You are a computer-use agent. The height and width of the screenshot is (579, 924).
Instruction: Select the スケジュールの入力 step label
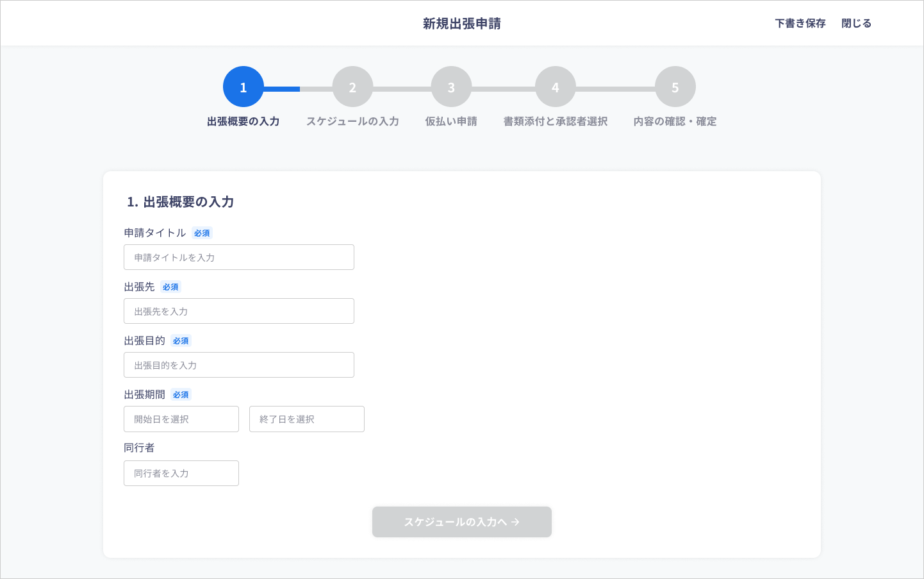tap(352, 121)
